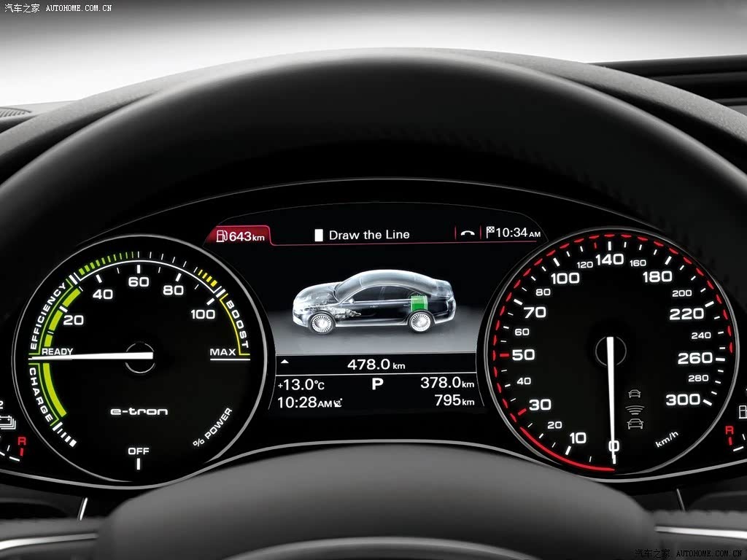
Task: Tap the checkered destination flag icon
Action: pos(490,232)
